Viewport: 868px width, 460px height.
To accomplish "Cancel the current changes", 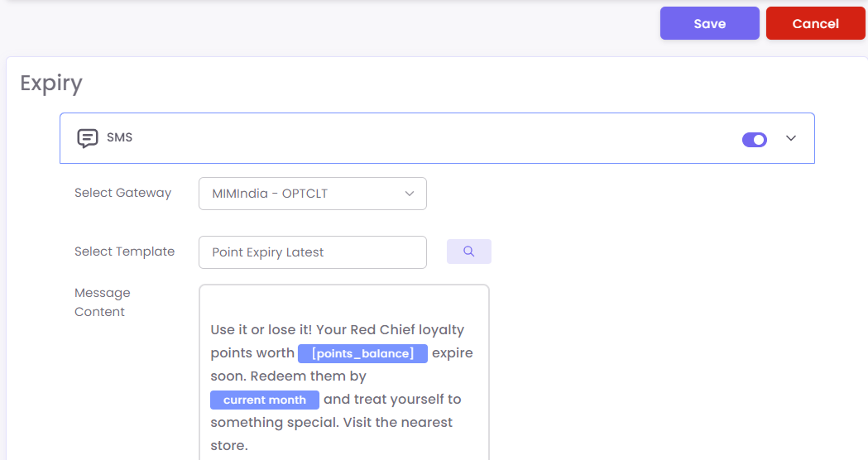I will [x=815, y=24].
